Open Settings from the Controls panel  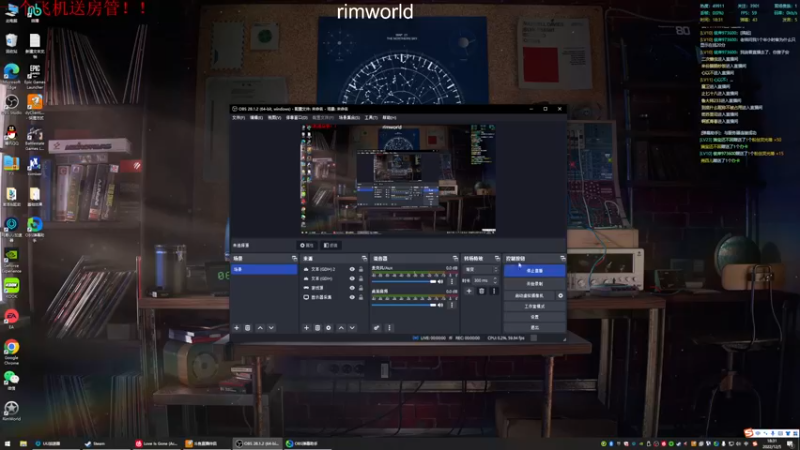[x=534, y=317]
